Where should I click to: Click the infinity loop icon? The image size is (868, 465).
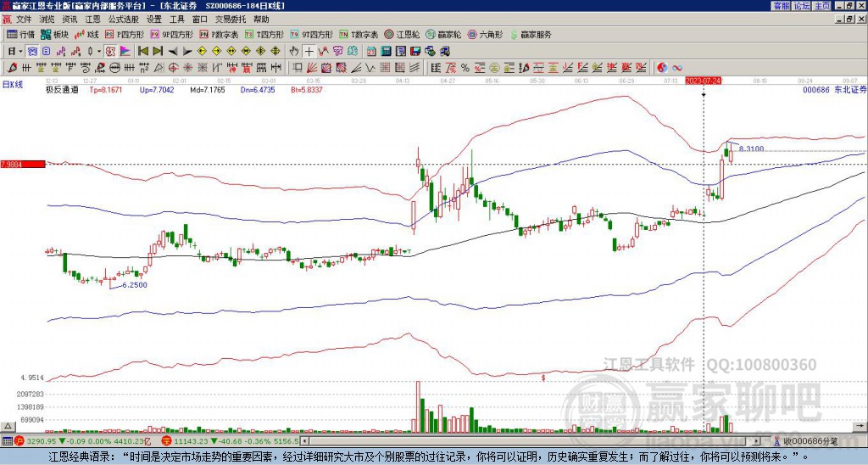click(677, 68)
